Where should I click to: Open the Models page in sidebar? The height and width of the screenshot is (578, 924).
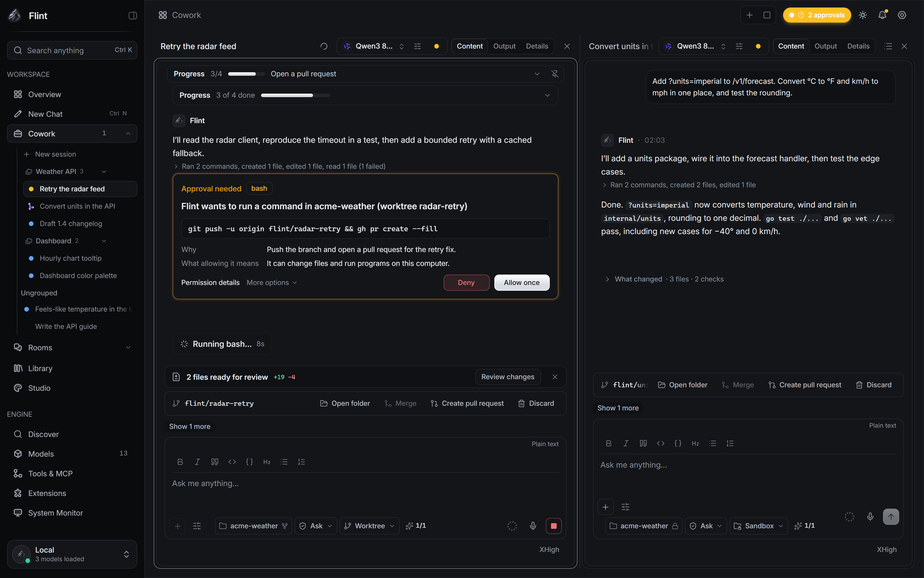coord(72,454)
